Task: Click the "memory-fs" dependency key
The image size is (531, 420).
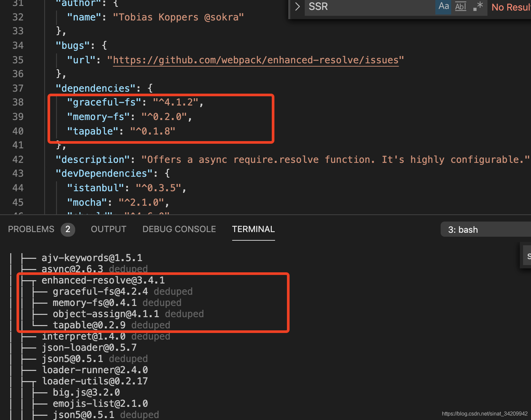Action: pos(98,117)
